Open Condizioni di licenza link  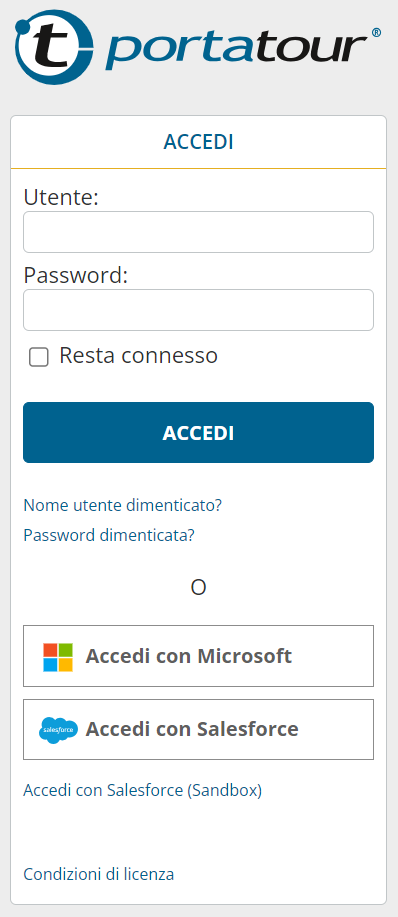coord(99,874)
